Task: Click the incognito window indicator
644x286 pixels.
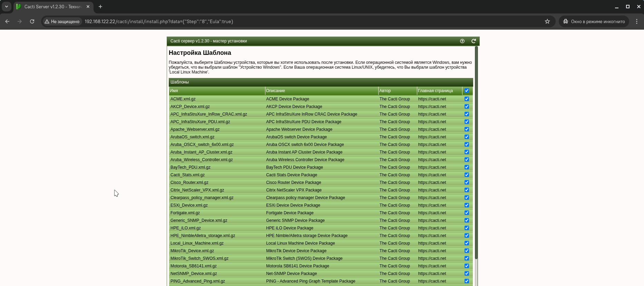Action: tap(594, 21)
